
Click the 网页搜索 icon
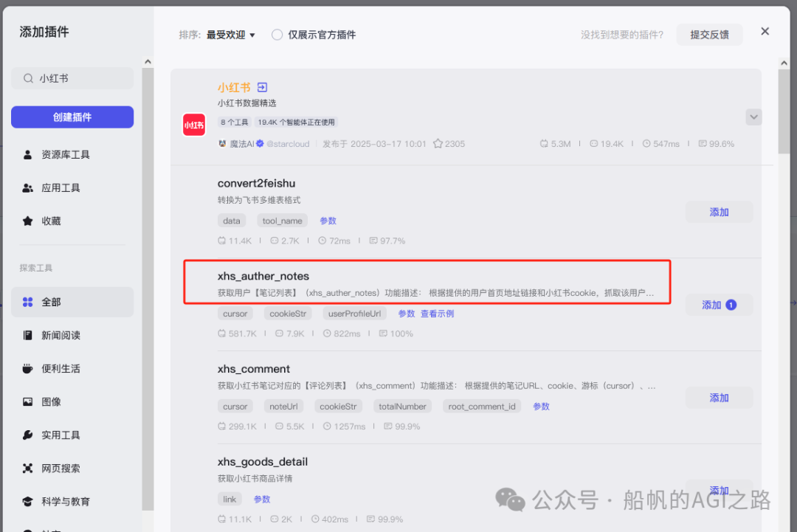tap(27, 469)
